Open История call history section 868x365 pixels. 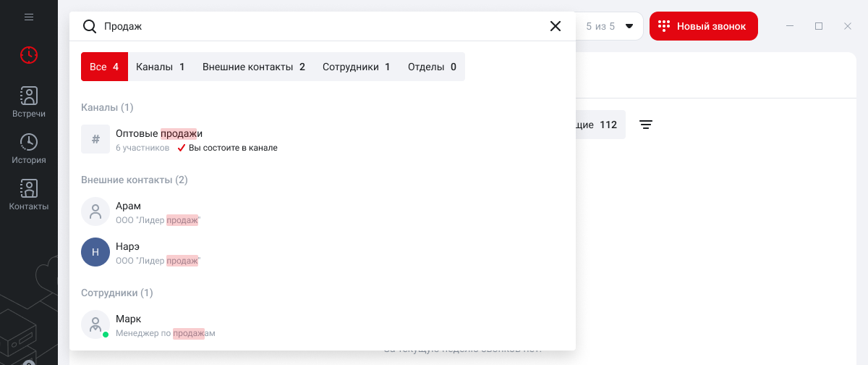click(x=29, y=149)
